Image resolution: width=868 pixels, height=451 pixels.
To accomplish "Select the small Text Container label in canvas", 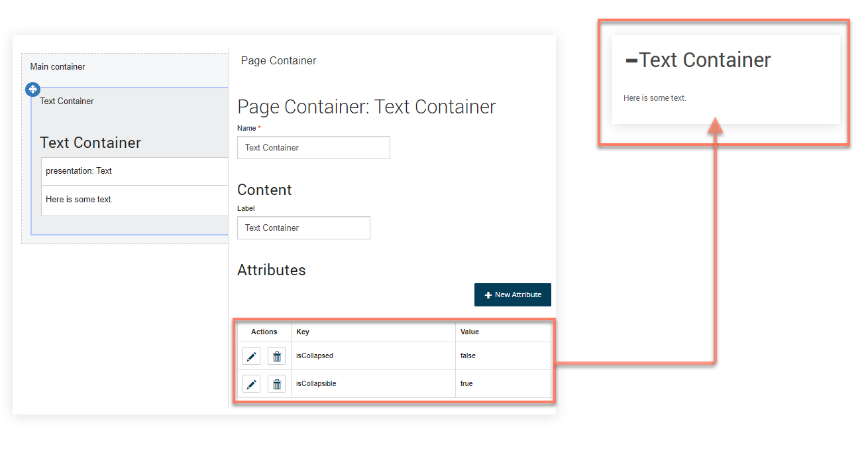I will (x=67, y=101).
